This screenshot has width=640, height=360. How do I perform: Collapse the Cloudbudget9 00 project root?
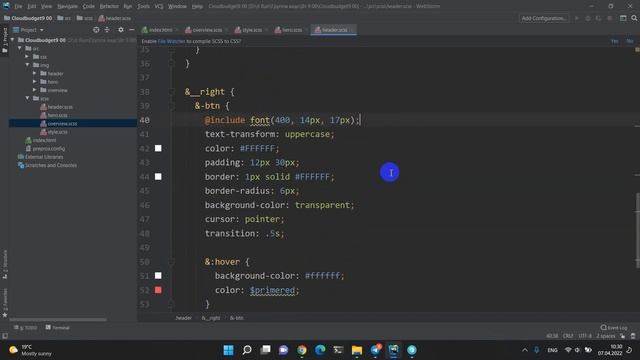click(x=13, y=40)
